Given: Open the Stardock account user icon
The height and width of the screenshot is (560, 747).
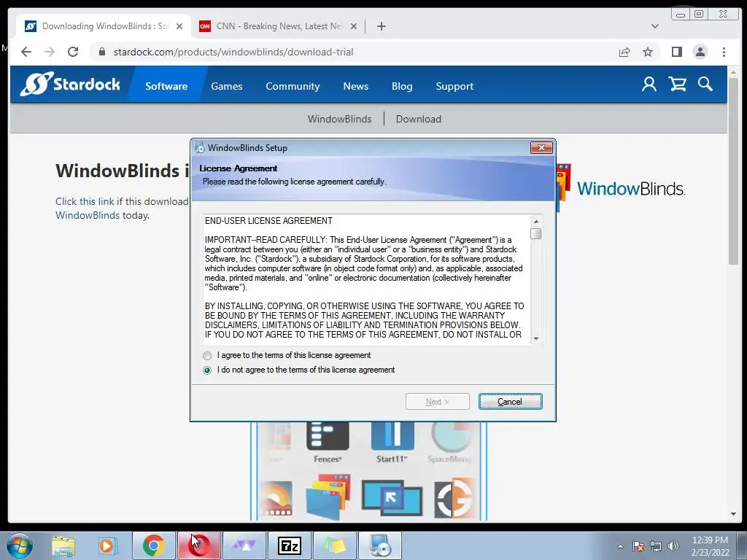Looking at the screenshot, I should pos(649,85).
